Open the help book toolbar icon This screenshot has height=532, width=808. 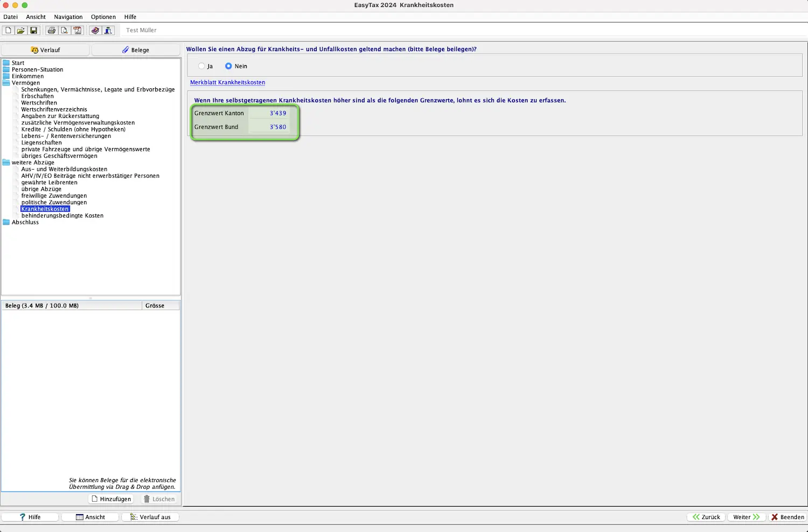(x=95, y=30)
